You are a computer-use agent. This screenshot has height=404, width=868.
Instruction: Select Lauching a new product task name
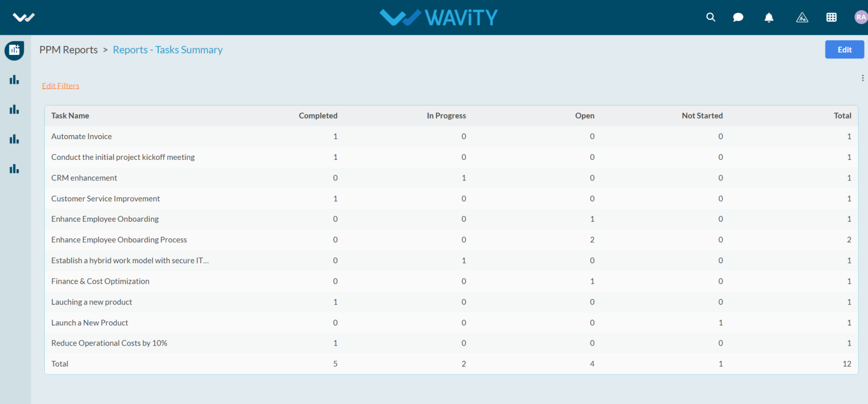coord(91,301)
